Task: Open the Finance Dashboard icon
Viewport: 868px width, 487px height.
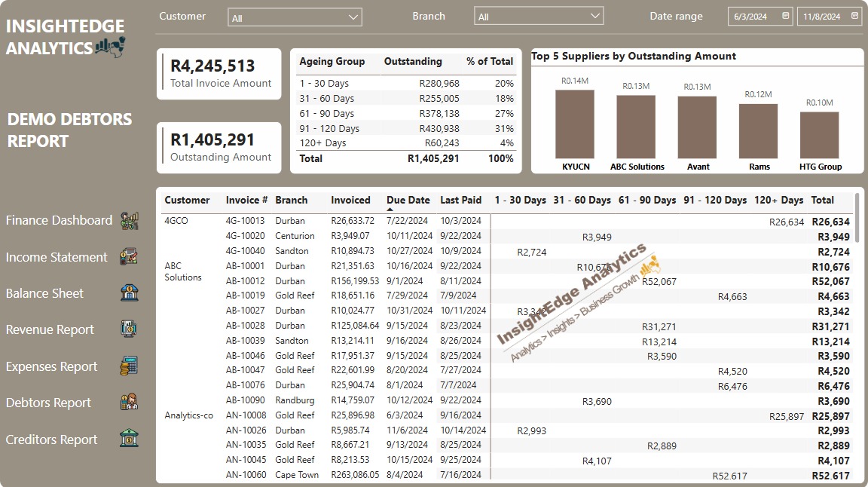Action: tap(129, 221)
